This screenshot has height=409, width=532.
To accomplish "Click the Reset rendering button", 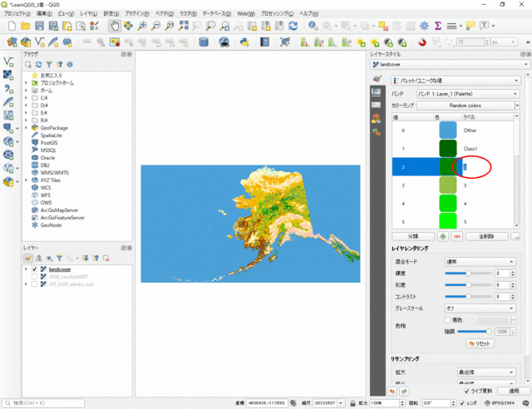I will [x=480, y=344].
